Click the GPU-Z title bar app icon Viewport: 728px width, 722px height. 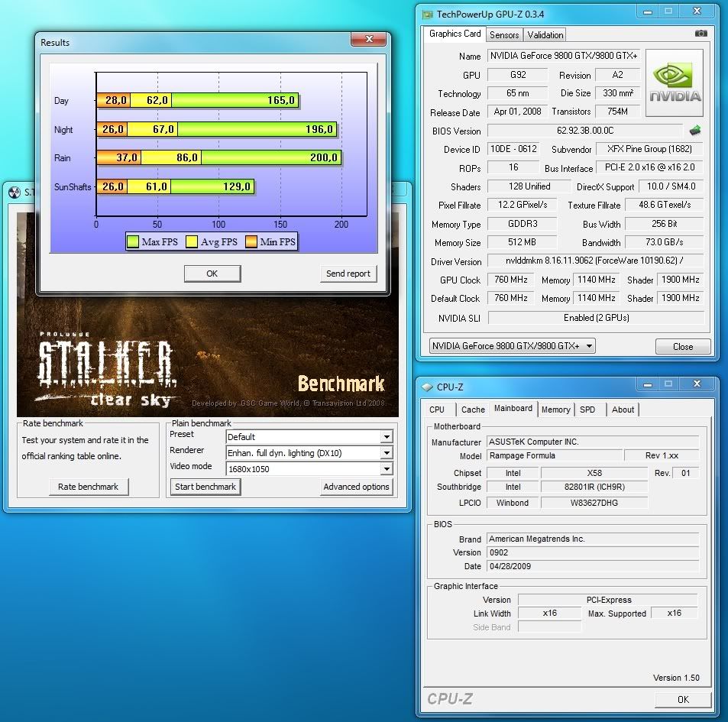click(427, 15)
